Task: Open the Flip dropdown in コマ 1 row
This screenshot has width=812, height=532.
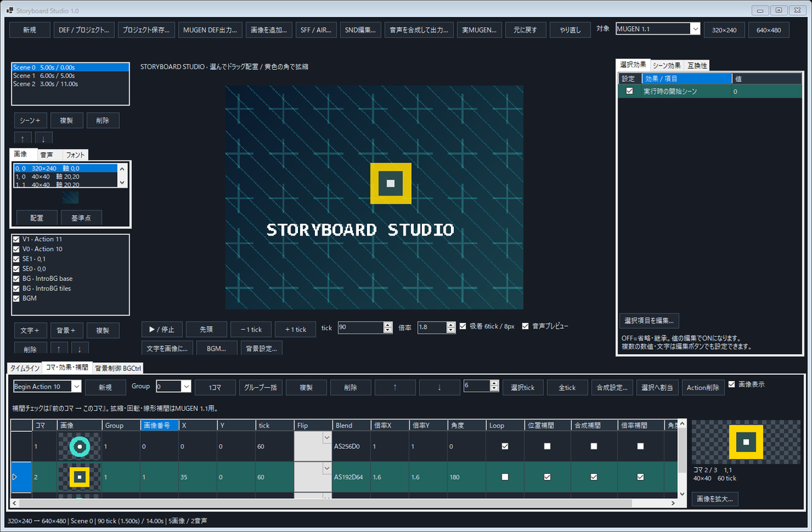Action: click(x=327, y=439)
